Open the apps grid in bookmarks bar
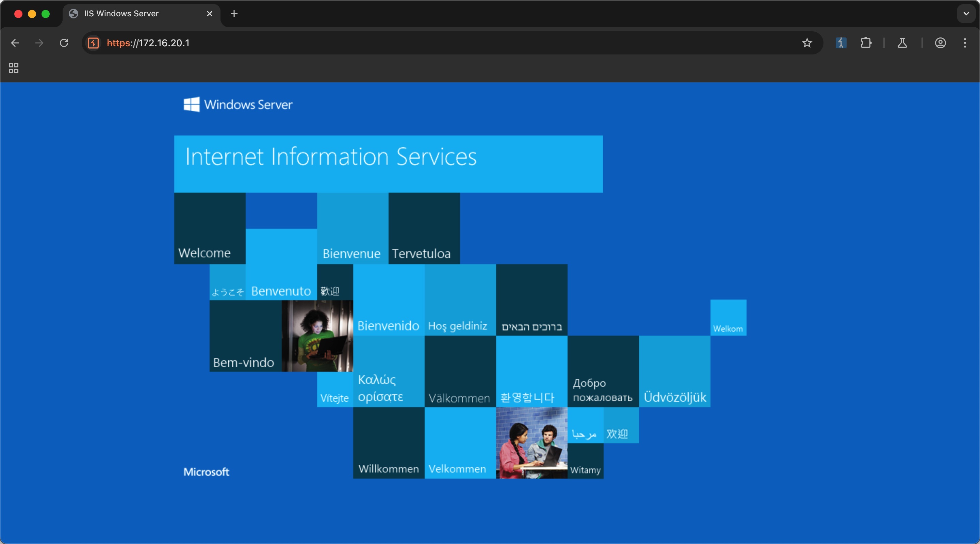Screen dimensions: 980x544 coord(14,68)
